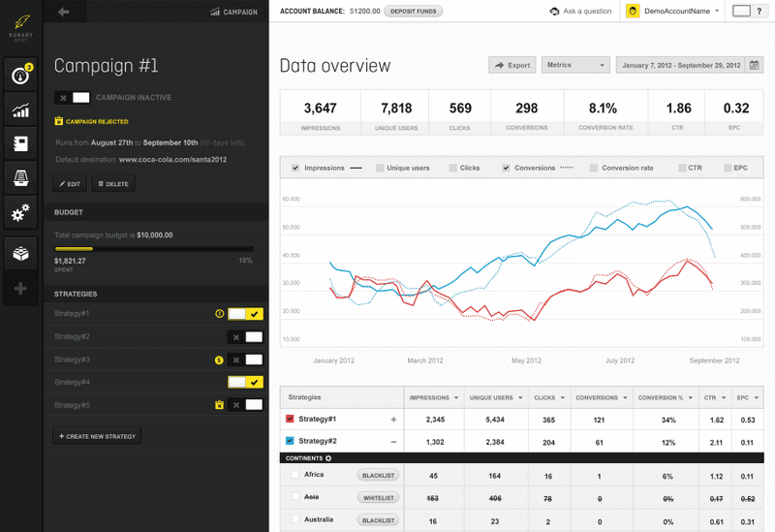Expand Strategy#1 row with plus sign

pyautogui.click(x=393, y=420)
